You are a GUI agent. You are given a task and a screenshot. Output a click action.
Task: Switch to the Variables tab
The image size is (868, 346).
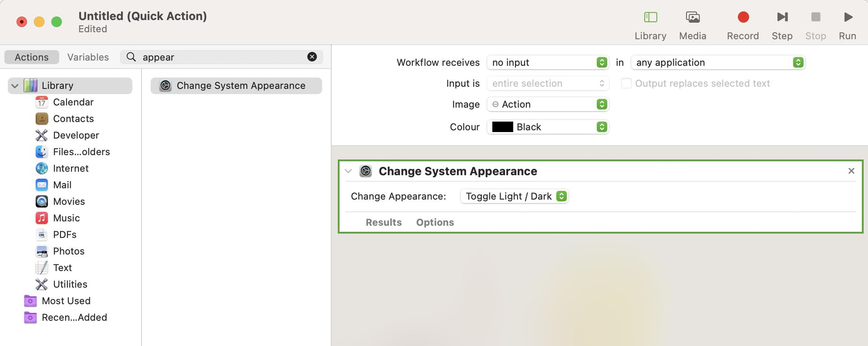pos(88,57)
